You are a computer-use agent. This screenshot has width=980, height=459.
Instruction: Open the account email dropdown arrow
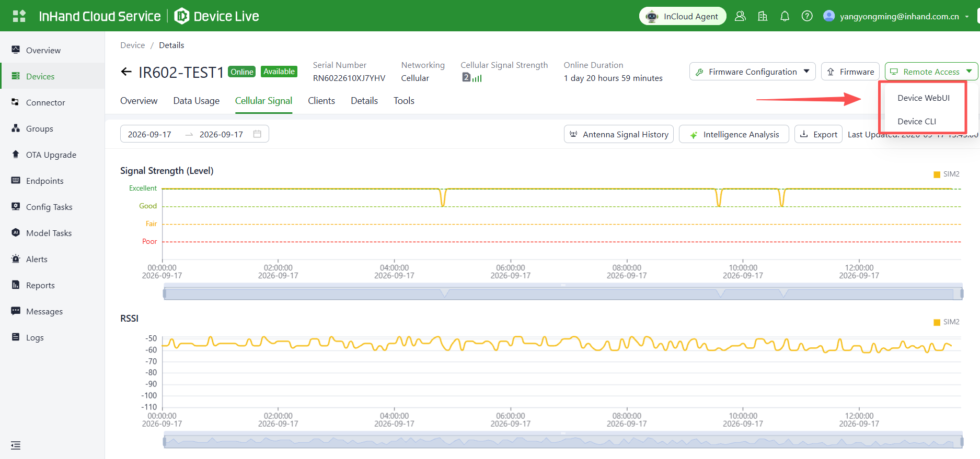click(967, 17)
